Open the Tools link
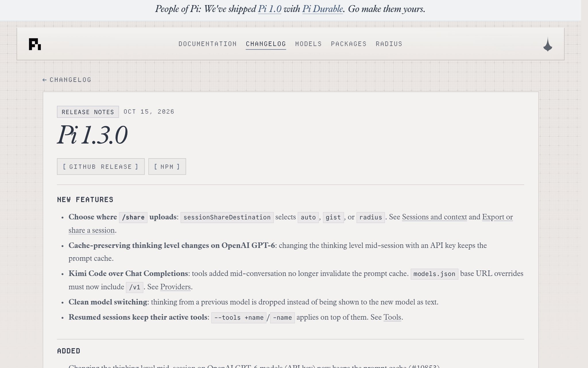 (x=392, y=317)
